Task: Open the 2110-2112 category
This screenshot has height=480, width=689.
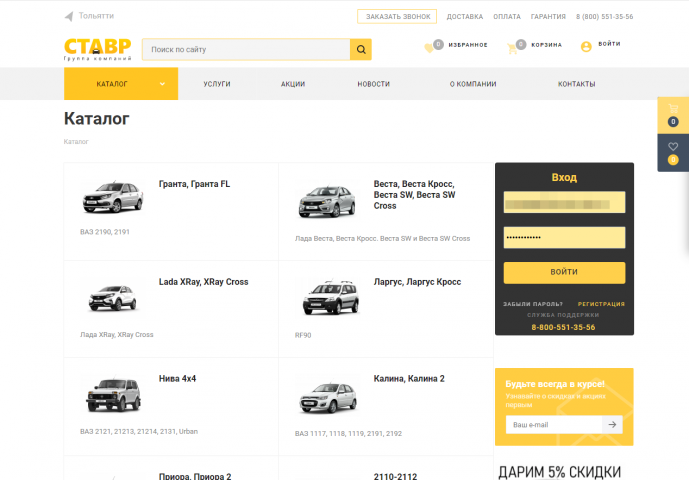Action: point(395,476)
